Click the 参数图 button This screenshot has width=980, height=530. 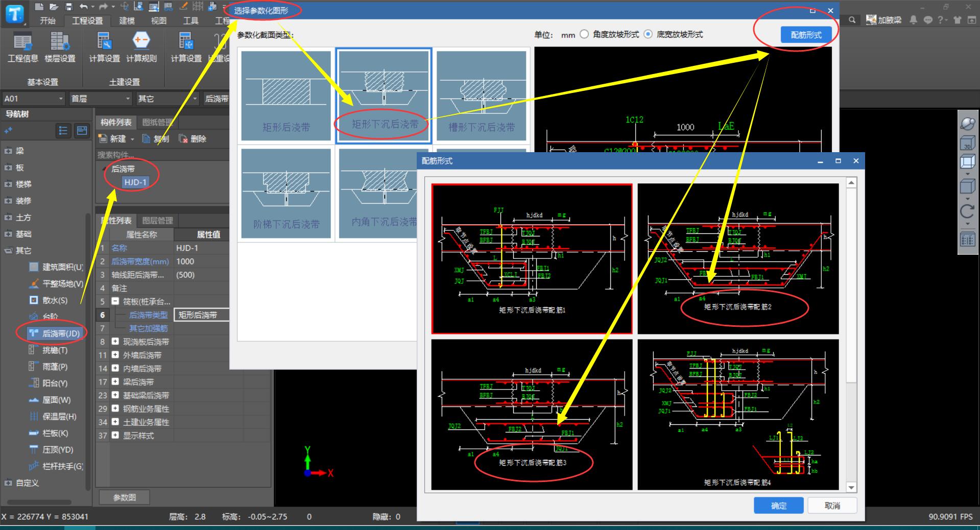coord(125,497)
